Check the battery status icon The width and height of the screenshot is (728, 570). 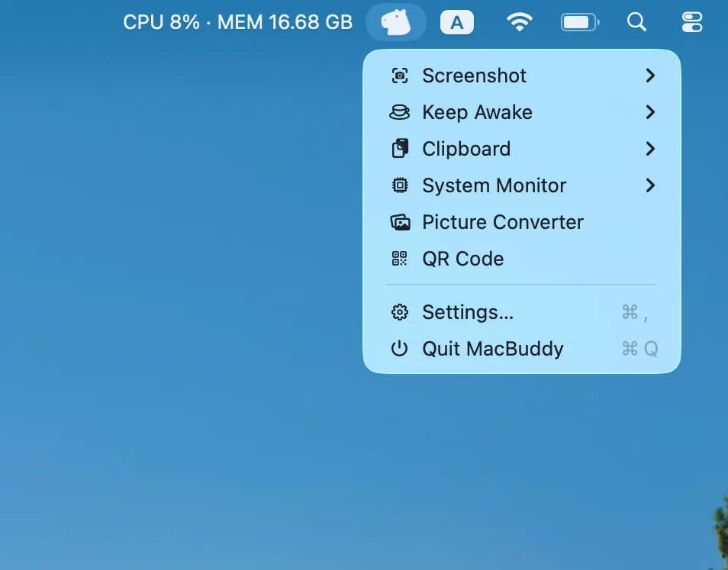coord(580,22)
